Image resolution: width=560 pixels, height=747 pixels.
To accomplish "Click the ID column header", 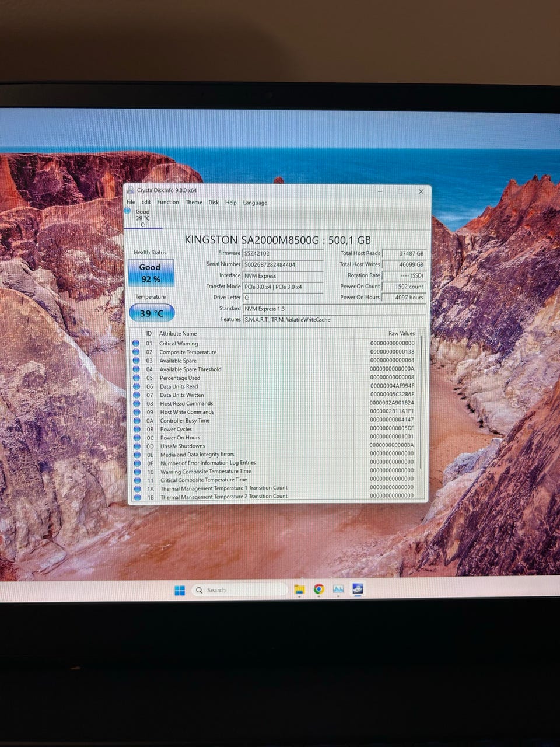I will pyautogui.click(x=149, y=334).
